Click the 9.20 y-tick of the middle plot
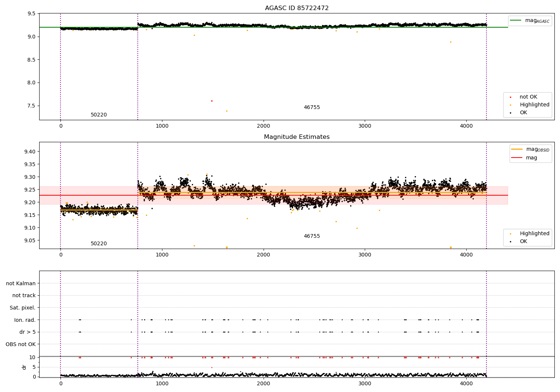The height and width of the screenshot is (392, 560). (30, 202)
